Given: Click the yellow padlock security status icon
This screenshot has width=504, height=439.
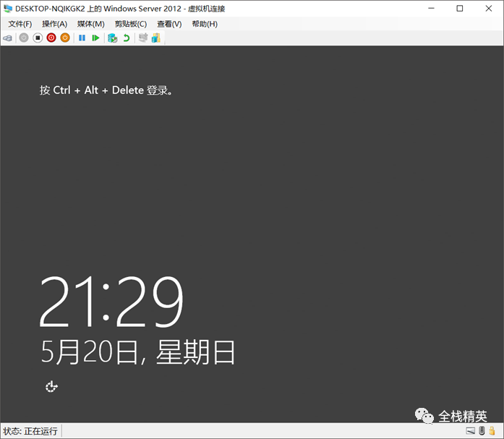Looking at the screenshot, I should tap(492, 430).
